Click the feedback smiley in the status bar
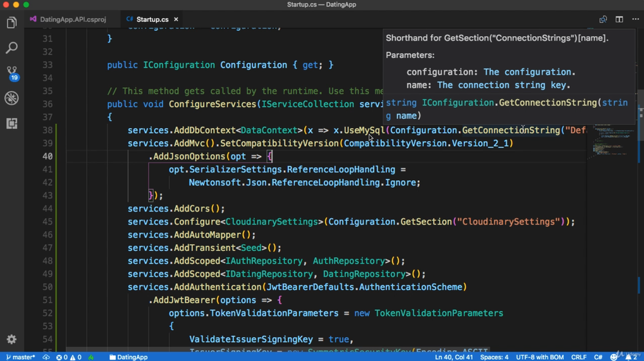The image size is (644, 361). click(x=614, y=357)
